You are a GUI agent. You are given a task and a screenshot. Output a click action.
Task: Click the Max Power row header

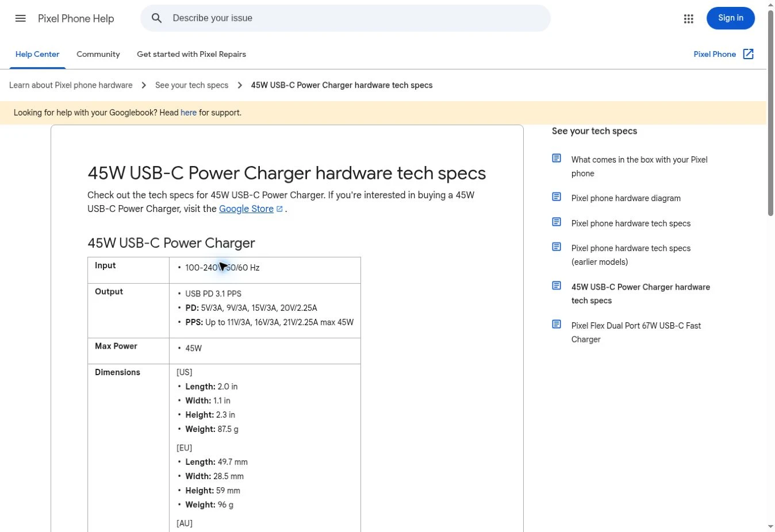(128, 351)
